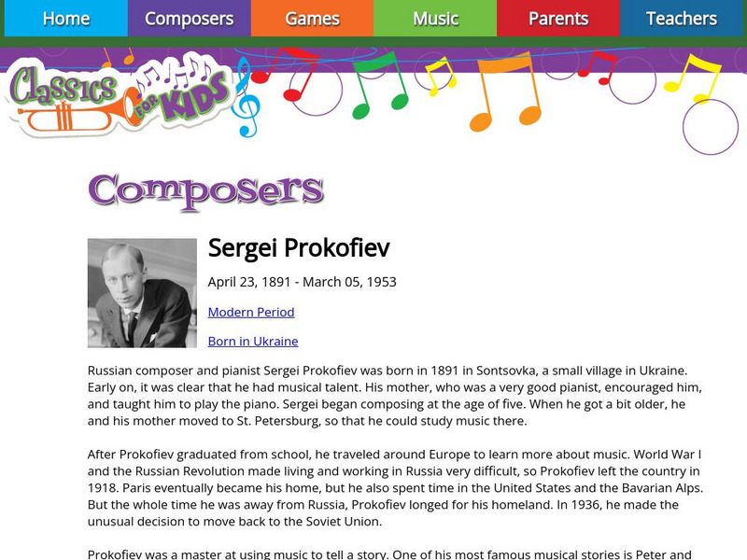Click Sergei Prokofiev's portrait photo
747x560 pixels.
pos(142,293)
